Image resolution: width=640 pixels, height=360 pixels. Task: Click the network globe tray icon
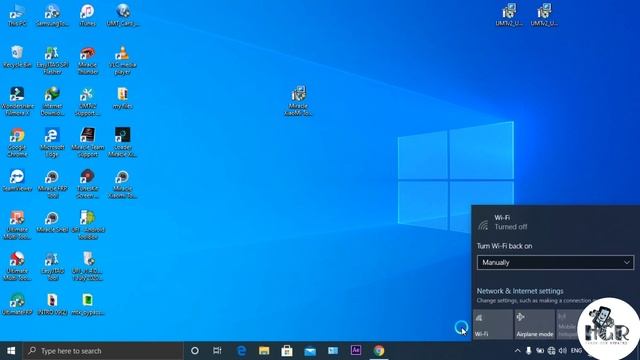[x=551, y=351]
